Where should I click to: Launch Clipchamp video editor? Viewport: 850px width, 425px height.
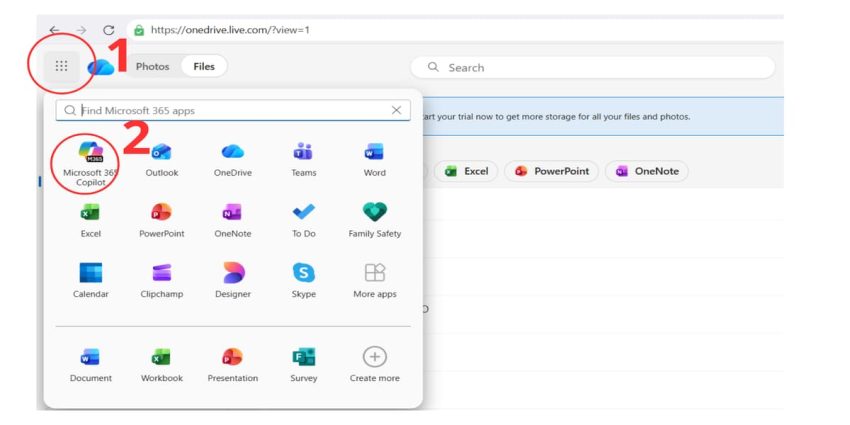point(162,281)
